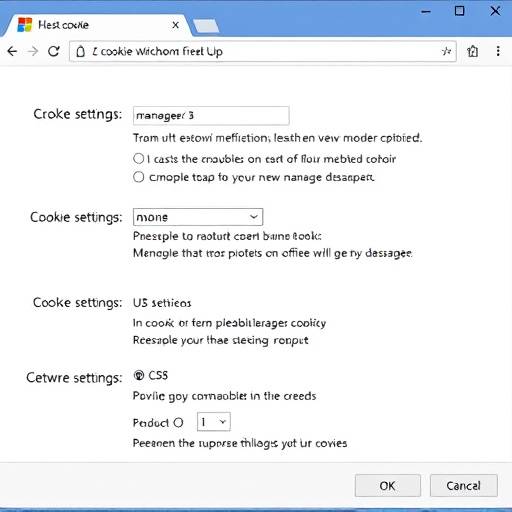Open the 'mone' dropdown
512x512 pixels.
pyautogui.click(x=198, y=217)
